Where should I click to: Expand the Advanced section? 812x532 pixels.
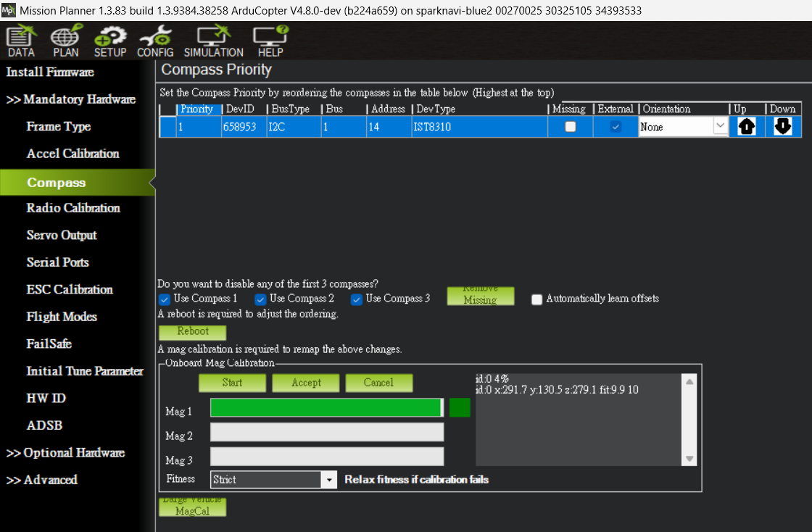click(x=41, y=480)
